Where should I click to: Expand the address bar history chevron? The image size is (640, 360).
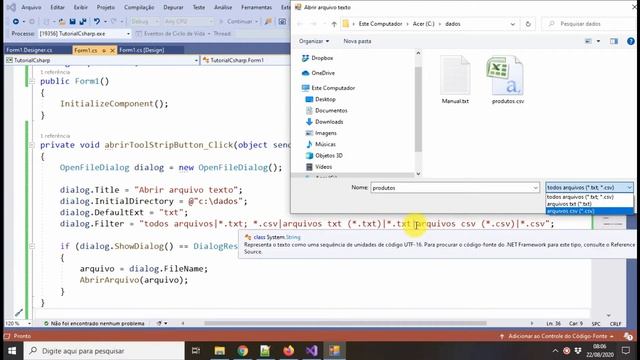click(513, 24)
